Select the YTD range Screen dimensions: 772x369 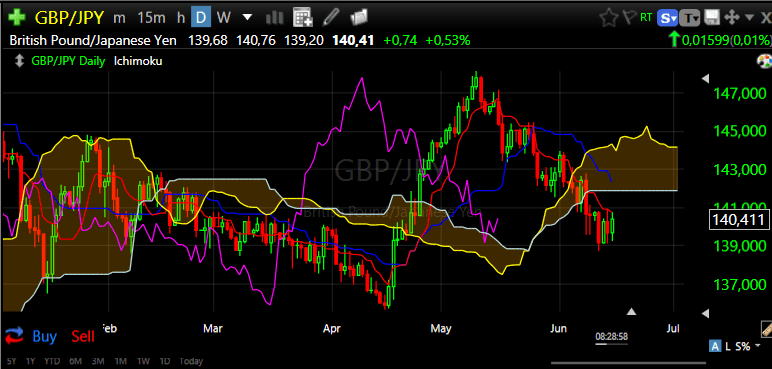click(52, 361)
